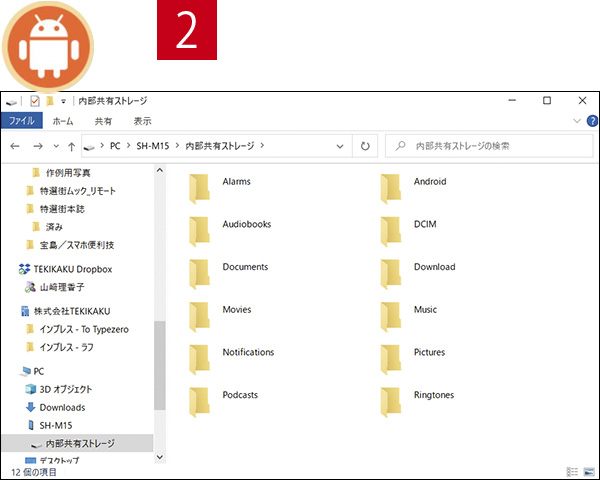Open the Customize Quick Access Toolbar dropdown

coord(63,101)
